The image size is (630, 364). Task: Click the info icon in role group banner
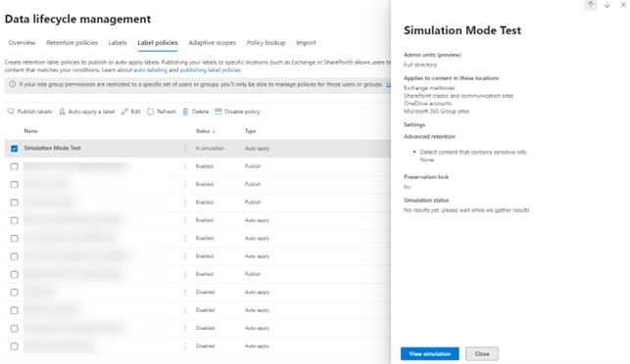click(13, 84)
